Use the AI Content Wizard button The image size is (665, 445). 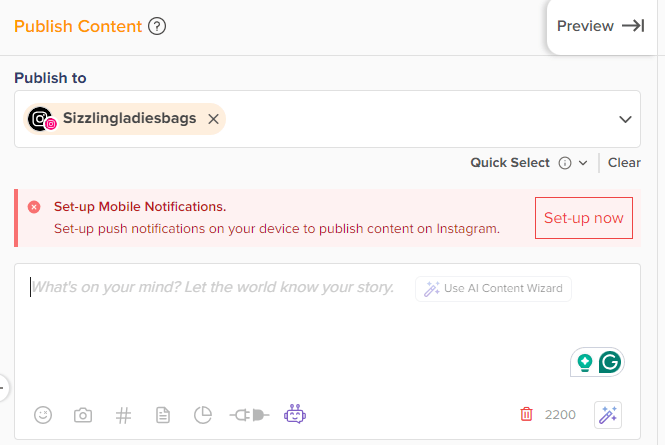[493, 289]
